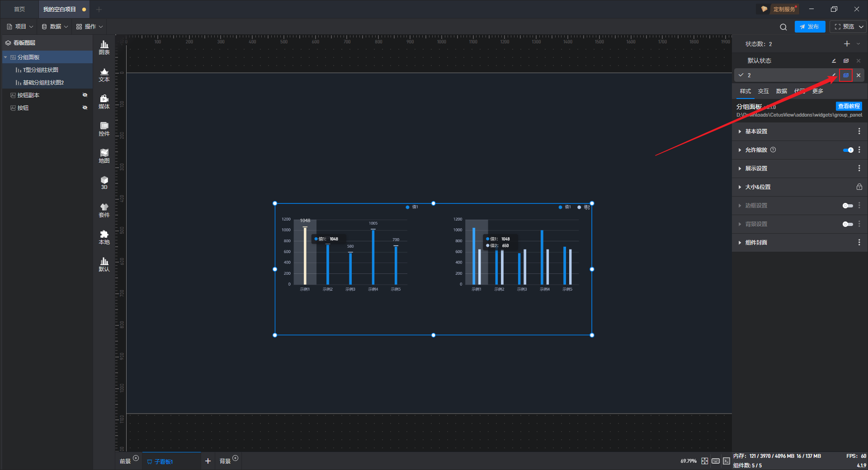868x470 pixels.
Task: Select the 3D components icon
Action: pos(104,183)
